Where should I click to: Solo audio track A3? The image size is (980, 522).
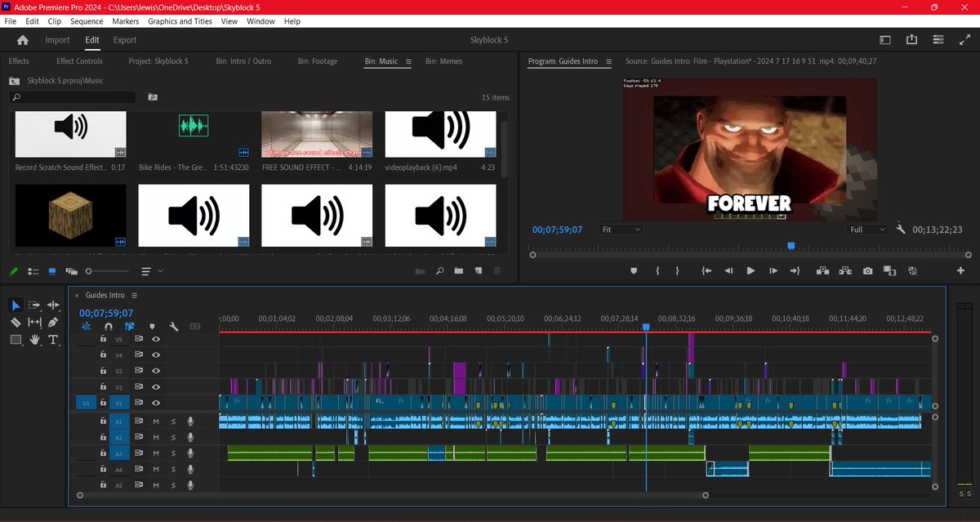coord(172,453)
